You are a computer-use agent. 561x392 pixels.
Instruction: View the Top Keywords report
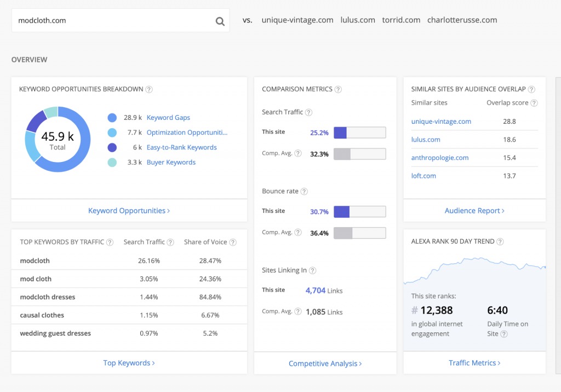click(x=128, y=362)
